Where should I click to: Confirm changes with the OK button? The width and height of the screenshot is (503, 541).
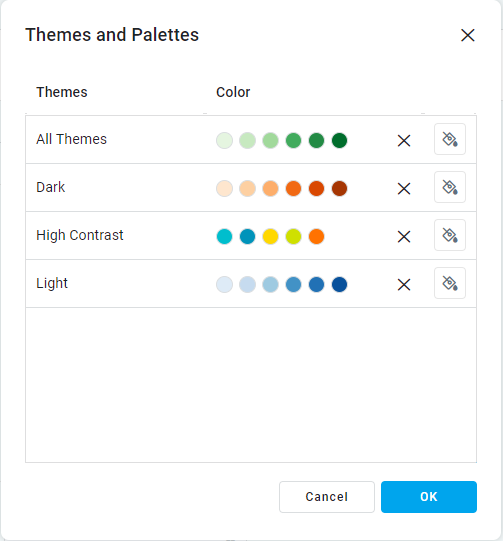pos(429,497)
